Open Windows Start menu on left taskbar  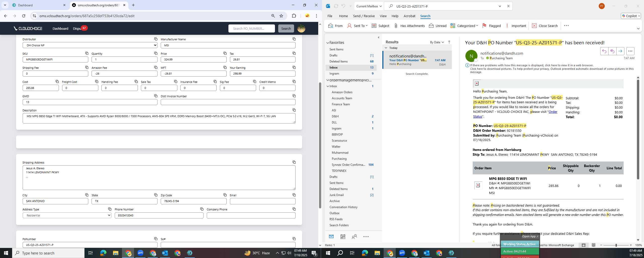click(6, 253)
